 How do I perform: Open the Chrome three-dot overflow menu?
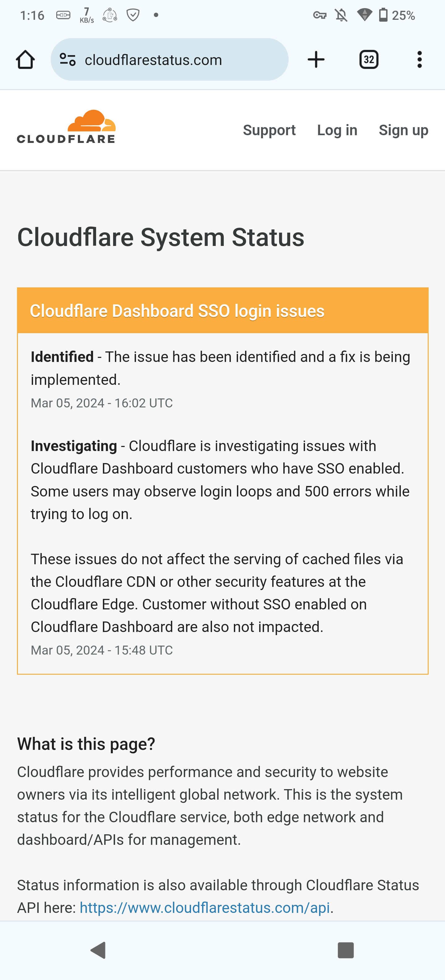(x=419, y=60)
